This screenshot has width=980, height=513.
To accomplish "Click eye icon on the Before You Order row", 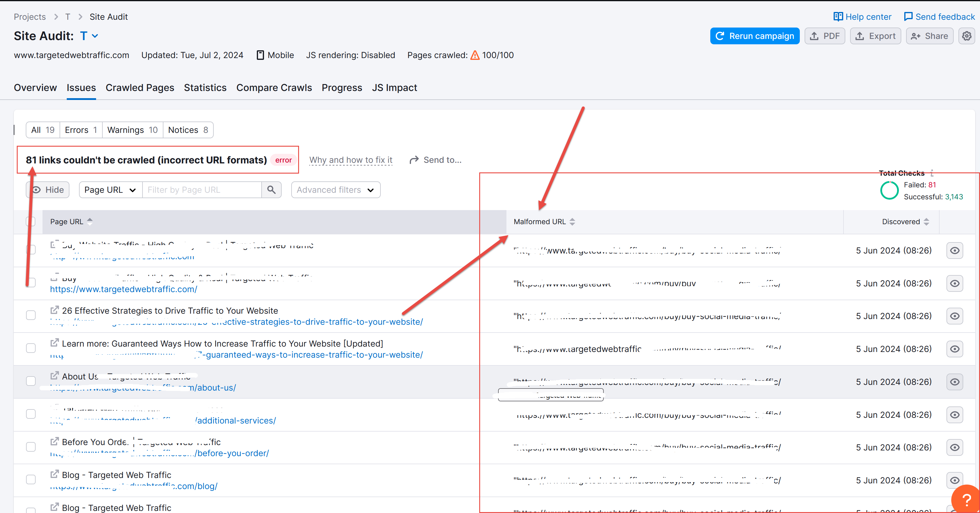I will pos(954,447).
